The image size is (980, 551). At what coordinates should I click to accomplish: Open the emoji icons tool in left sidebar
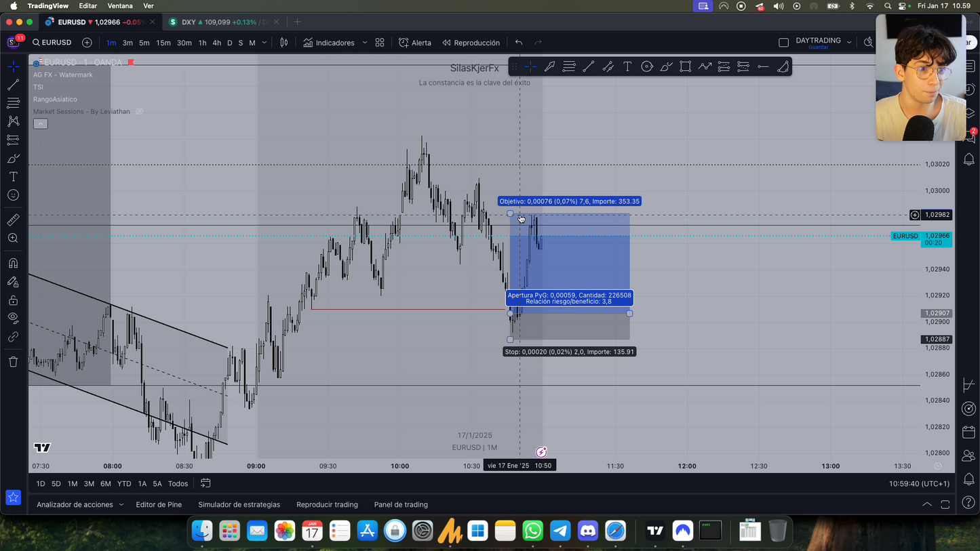click(x=14, y=195)
